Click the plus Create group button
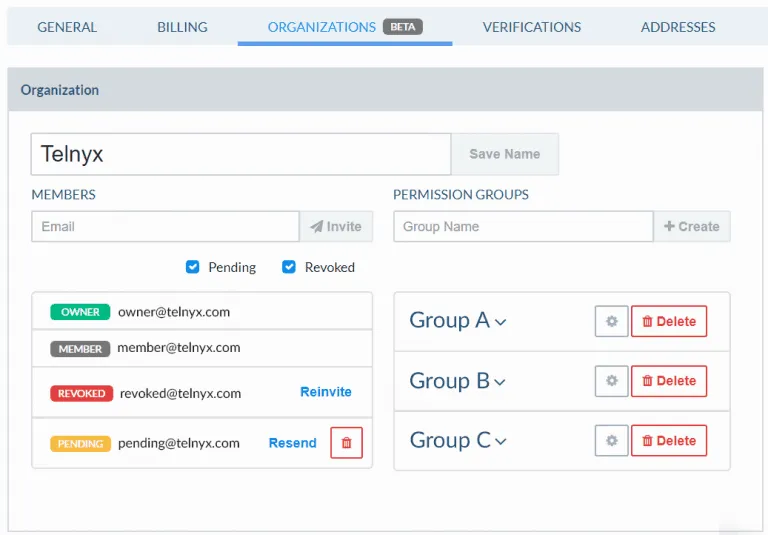 691,226
